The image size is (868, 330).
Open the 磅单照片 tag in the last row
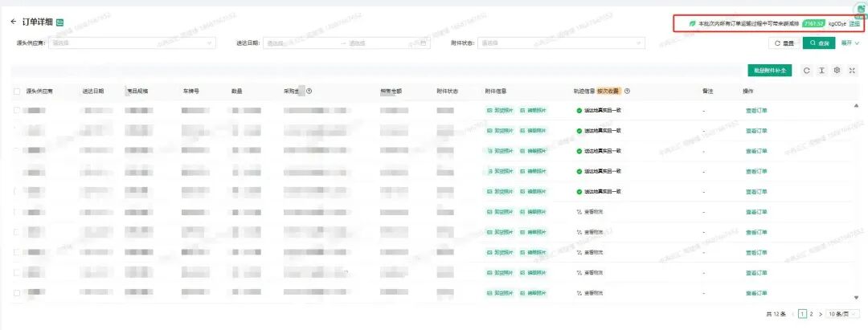[534, 292]
